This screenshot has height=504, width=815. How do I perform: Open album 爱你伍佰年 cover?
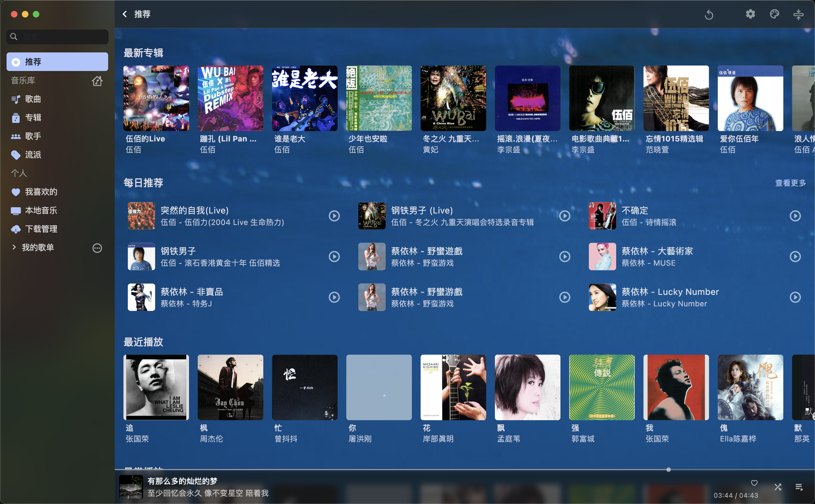750,98
